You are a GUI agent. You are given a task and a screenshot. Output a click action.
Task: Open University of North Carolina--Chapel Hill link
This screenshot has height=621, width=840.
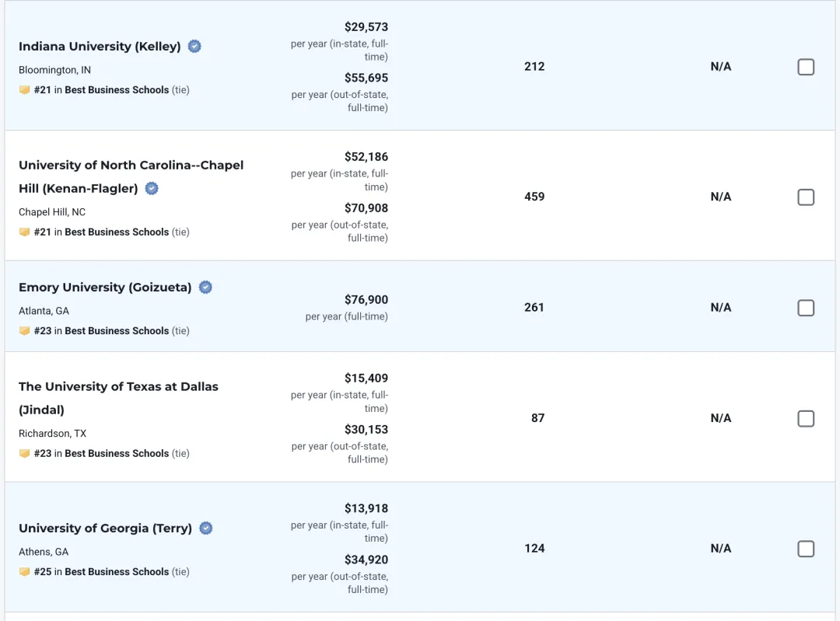[131, 166]
